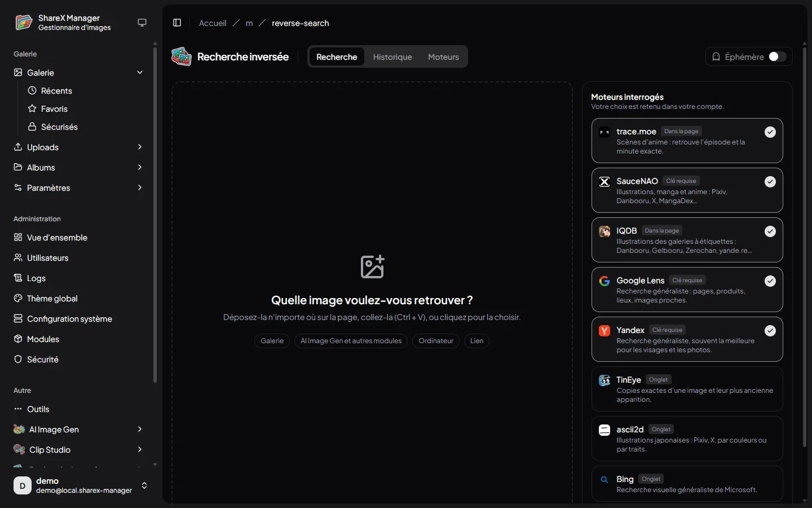Click the add-image icon in drop zone
Viewport: 812px width, 508px height.
[x=372, y=266]
